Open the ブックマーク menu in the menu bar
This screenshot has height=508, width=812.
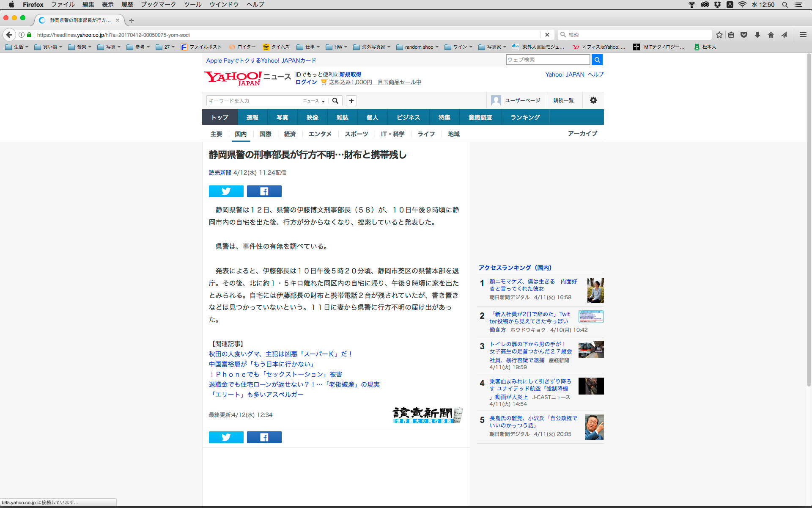click(158, 5)
